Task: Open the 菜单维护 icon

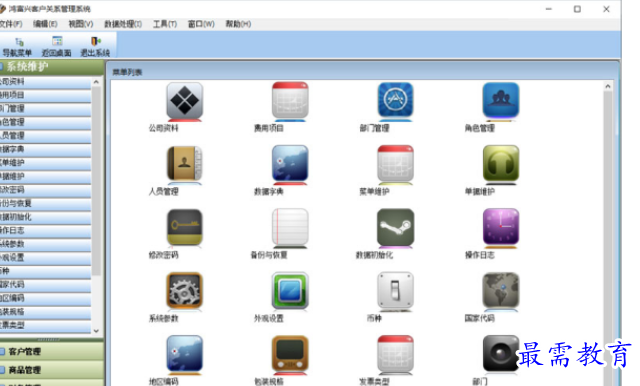Action: pyautogui.click(x=395, y=164)
